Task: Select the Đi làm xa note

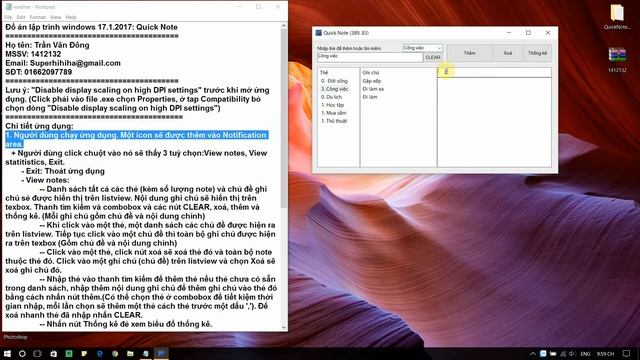Action: coord(373,89)
